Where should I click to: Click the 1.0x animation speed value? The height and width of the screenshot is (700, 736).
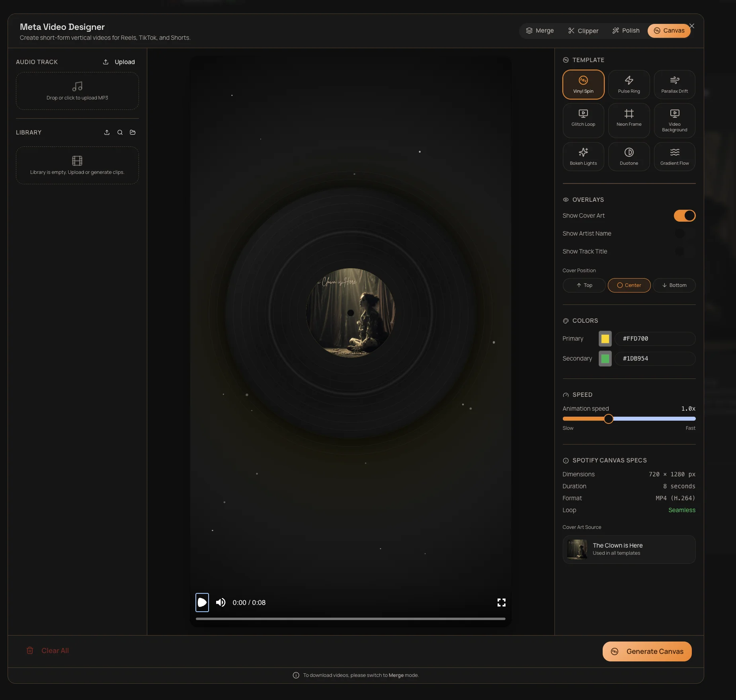pos(688,409)
